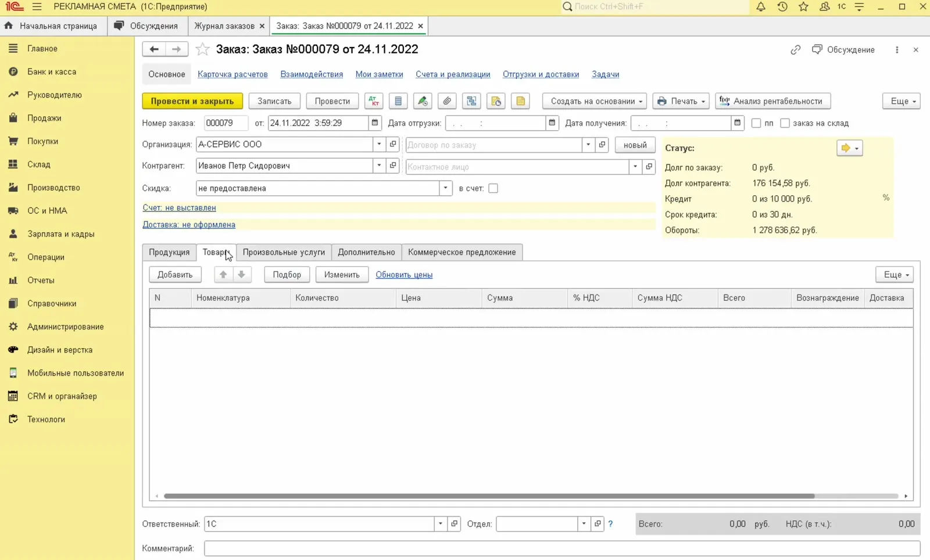The height and width of the screenshot is (560, 930).
Task: Enable заказ на склад checkbox
Action: 785,123
